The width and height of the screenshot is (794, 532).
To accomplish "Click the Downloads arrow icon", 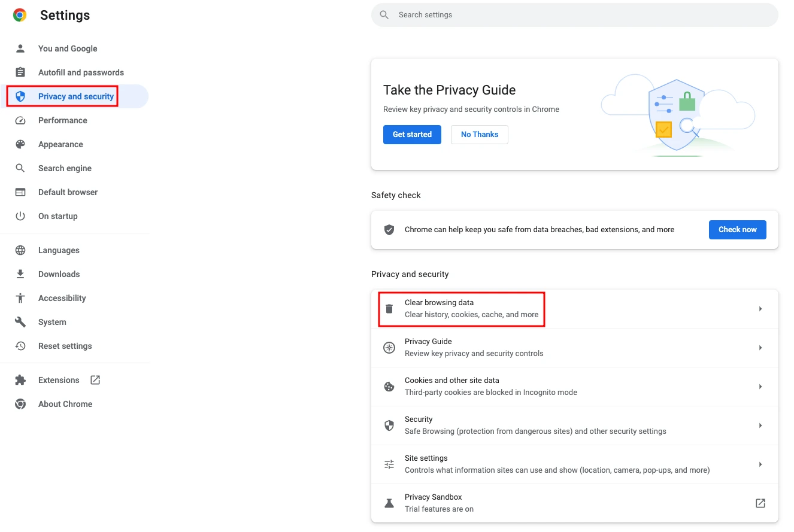I will [x=20, y=274].
